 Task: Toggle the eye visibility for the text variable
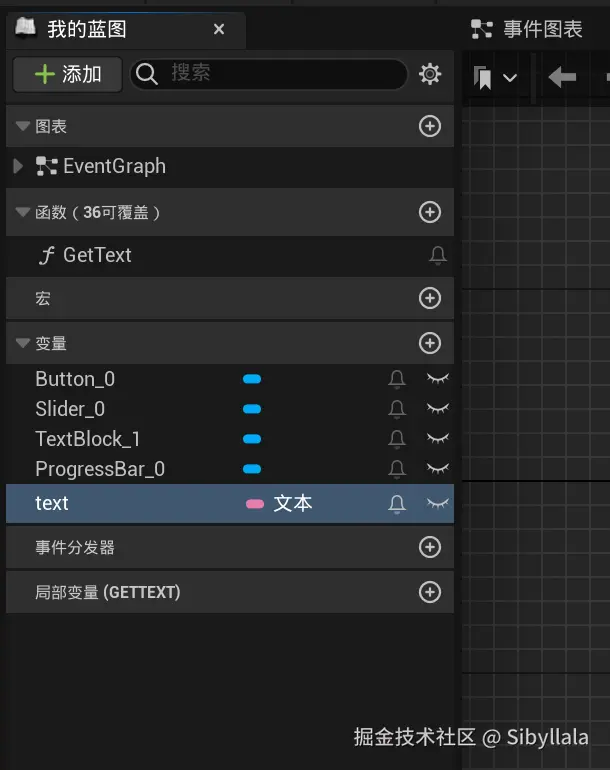click(x=437, y=504)
